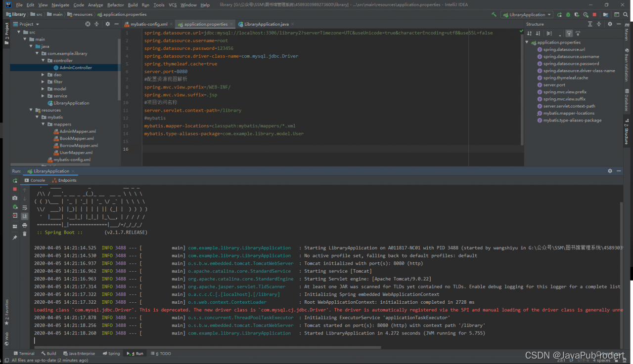Screen dimensions: 633x364
Task: Open the Refactor menu
Action: (115, 5)
